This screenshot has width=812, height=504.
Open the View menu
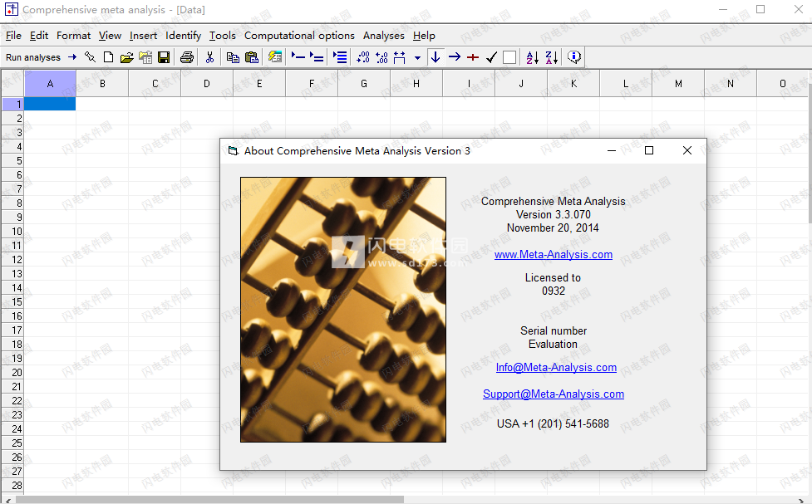coord(110,35)
